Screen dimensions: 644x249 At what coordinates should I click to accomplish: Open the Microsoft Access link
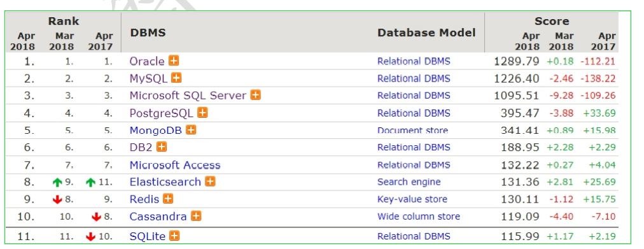175,165
